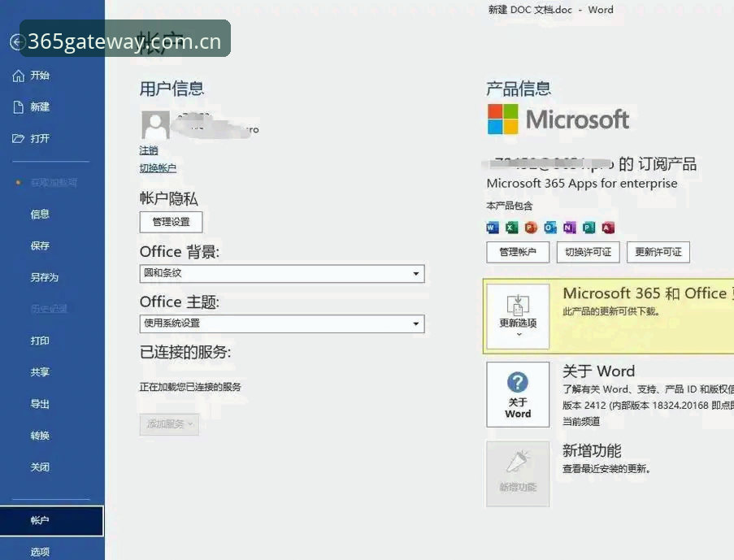Click the back arrow icon
Image resolution: width=734 pixels, height=560 pixels.
point(17,42)
